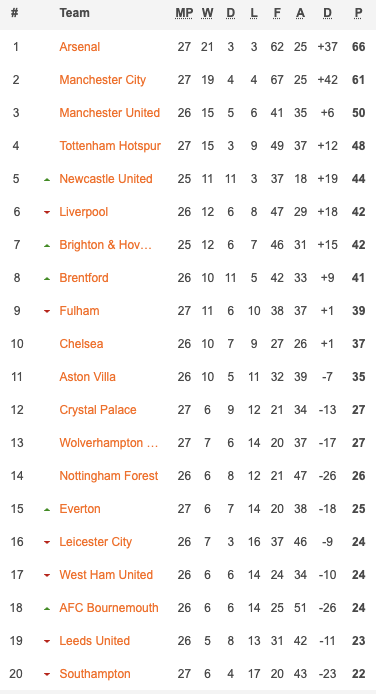Open the Wolverhampton … team link
This screenshot has height=694, width=376.
pyautogui.click(x=109, y=443)
